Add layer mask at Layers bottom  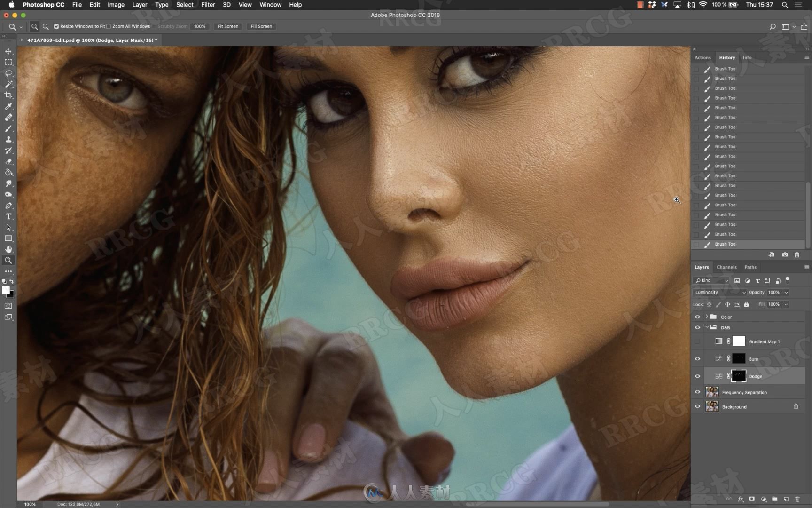(x=752, y=499)
